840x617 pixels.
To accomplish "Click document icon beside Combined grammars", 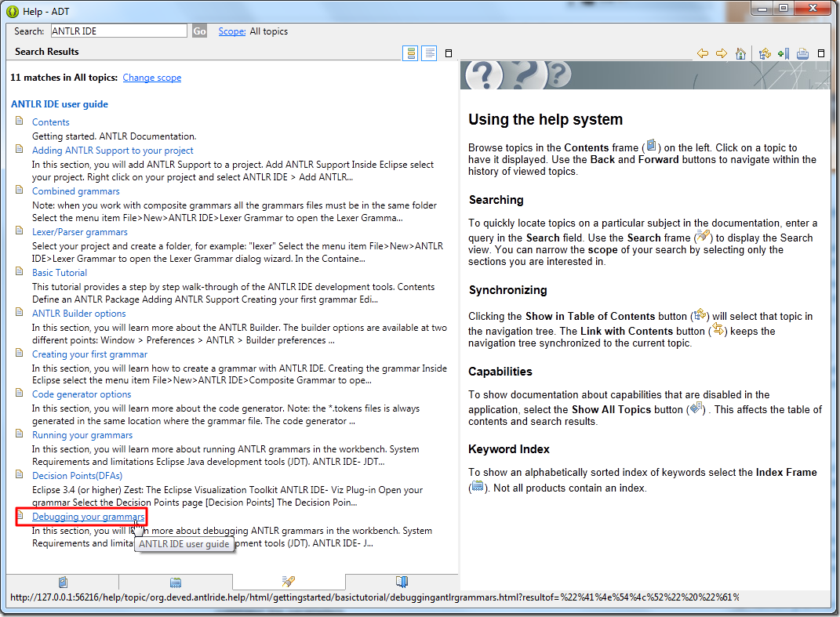I will coord(20,191).
